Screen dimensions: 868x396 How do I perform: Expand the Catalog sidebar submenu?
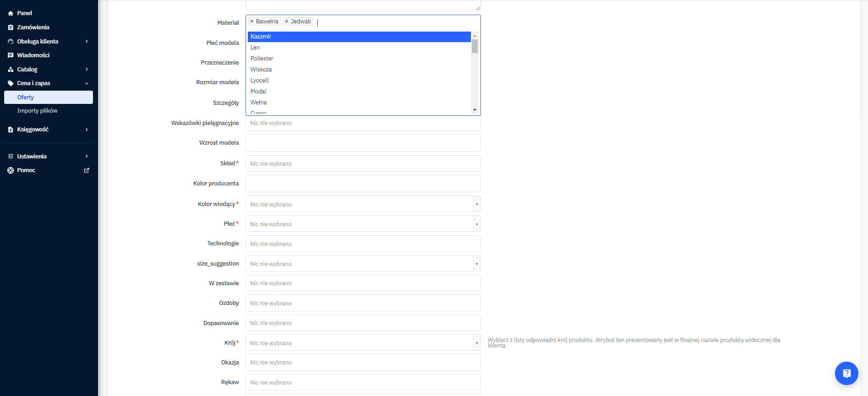87,70
